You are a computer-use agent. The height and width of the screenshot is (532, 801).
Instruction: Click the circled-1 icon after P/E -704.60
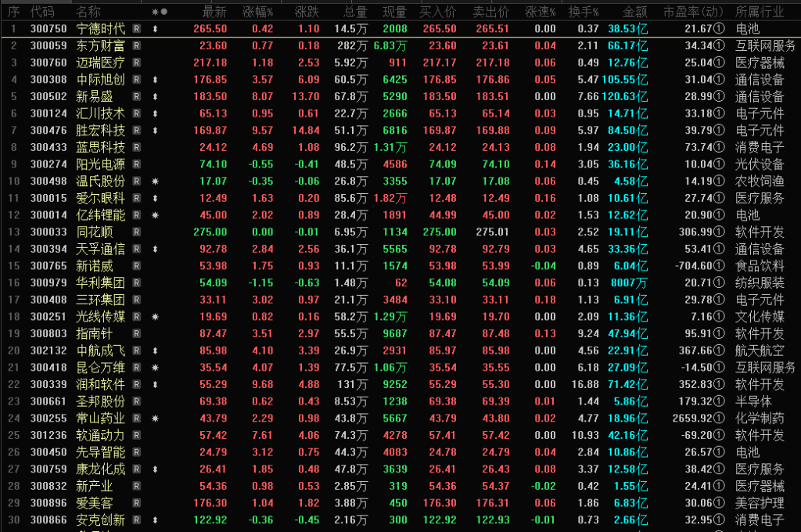[x=720, y=266]
